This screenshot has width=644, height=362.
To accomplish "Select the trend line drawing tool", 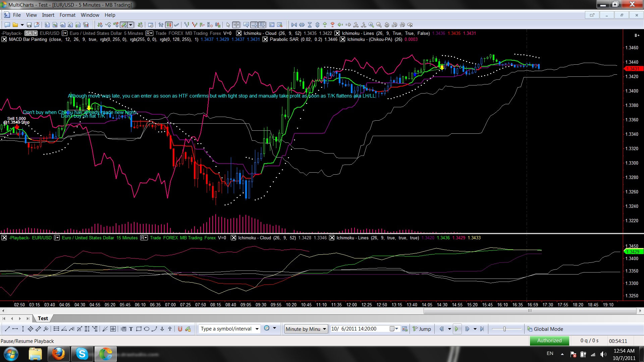I will (7, 329).
